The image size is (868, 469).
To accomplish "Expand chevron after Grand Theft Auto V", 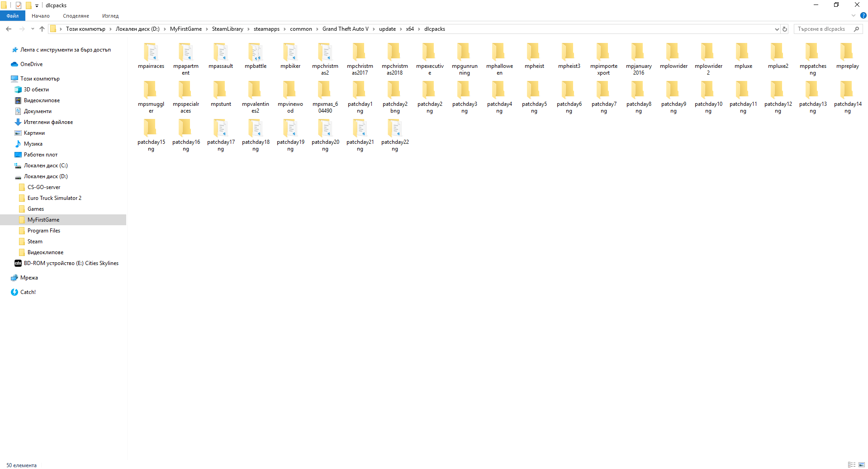I will pyautogui.click(x=374, y=29).
